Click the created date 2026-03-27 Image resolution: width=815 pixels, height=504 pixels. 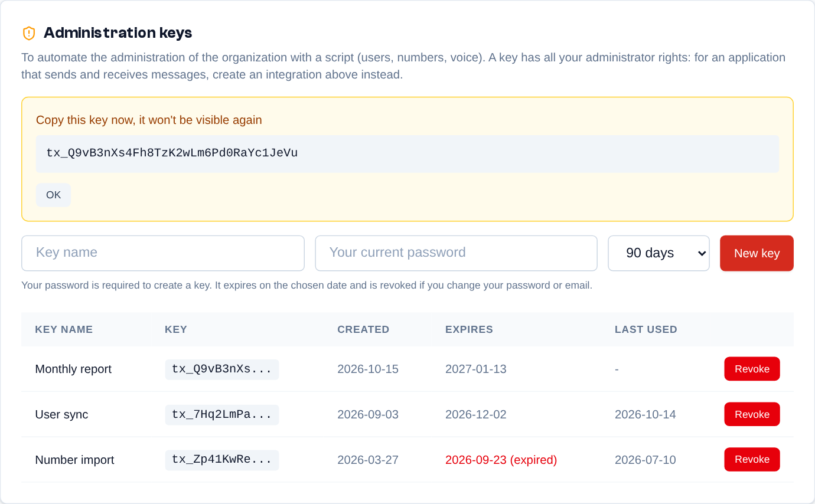[x=368, y=460]
